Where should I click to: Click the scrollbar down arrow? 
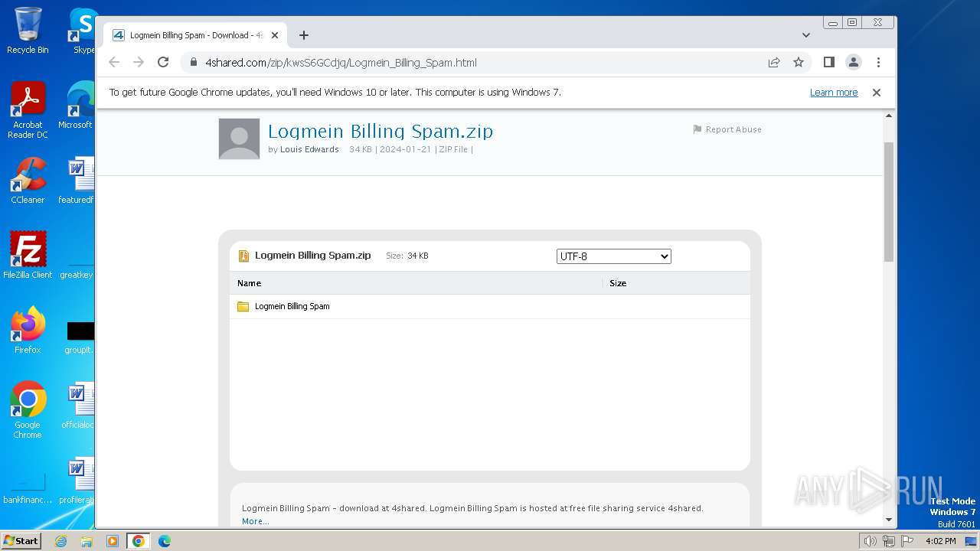tap(889, 520)
